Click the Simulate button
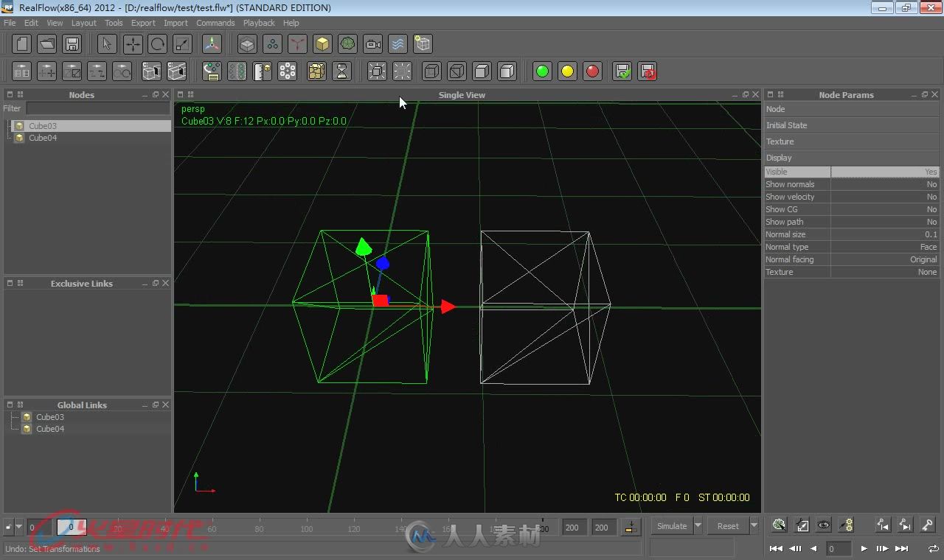The height and width of the screenshot is (560, 944). tap(672, 526)
